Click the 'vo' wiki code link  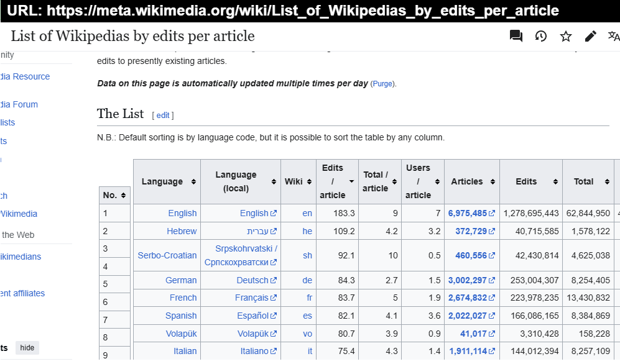coord(308,334)
